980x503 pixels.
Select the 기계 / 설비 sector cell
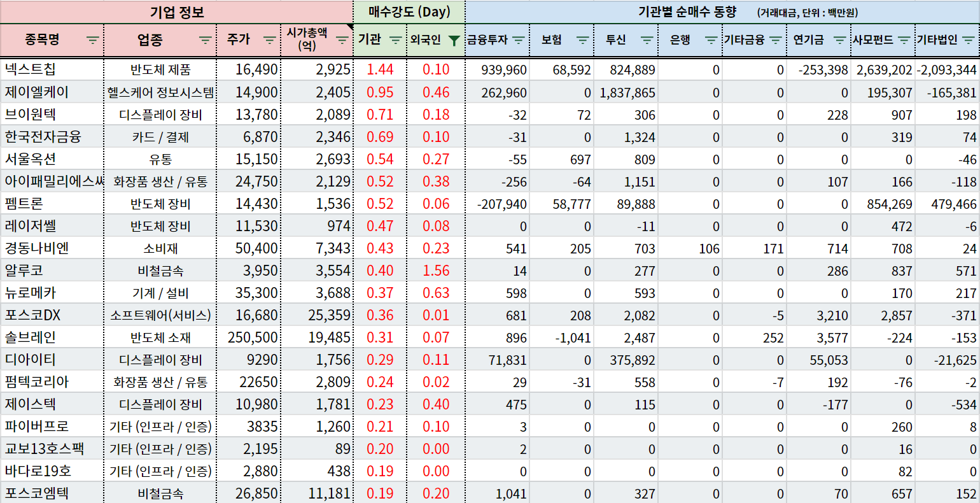[160, 292]
